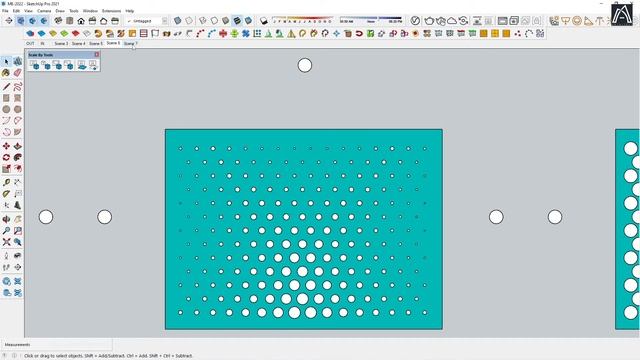
Task: Click the Zoom Extents tool
Action: point(6,242)
